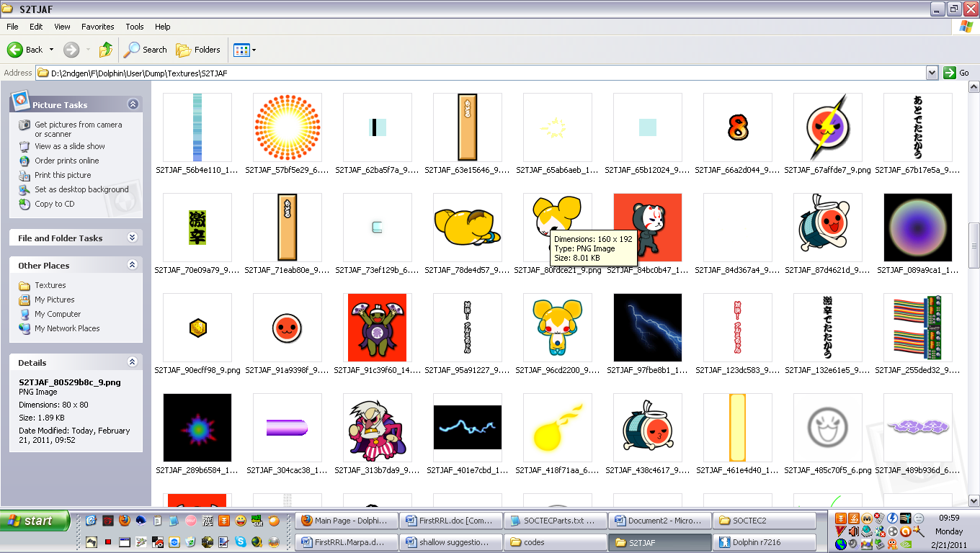Open the Search pane
Image resolution: width=980 pixels, height=553 pixels.
point(146,50)
